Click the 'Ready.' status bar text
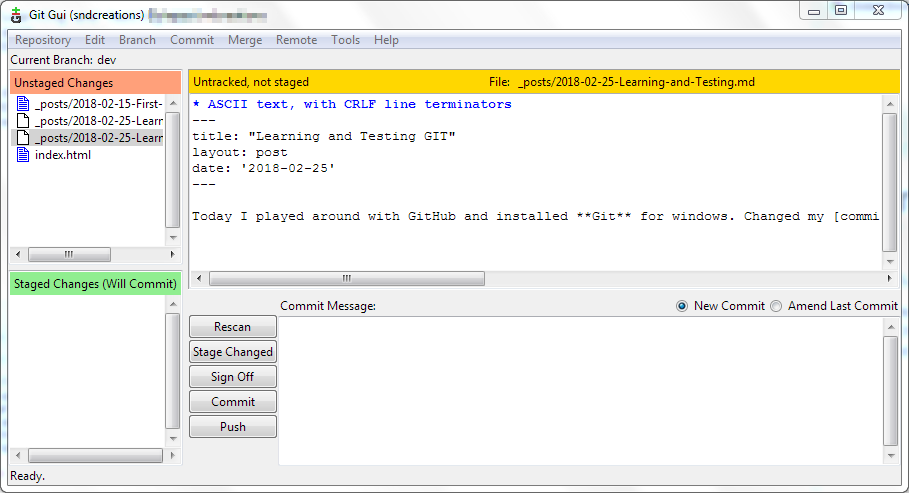Screen dimensions: 909x493 point(27,476)
